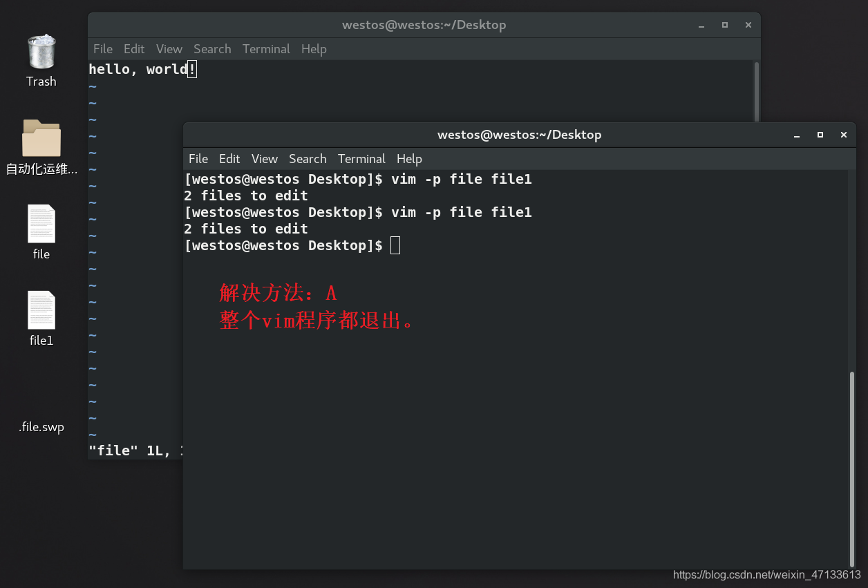The image size is (868, 588).
Task: Click the "hello, world!" line in vim
Action: coord(142,69)
